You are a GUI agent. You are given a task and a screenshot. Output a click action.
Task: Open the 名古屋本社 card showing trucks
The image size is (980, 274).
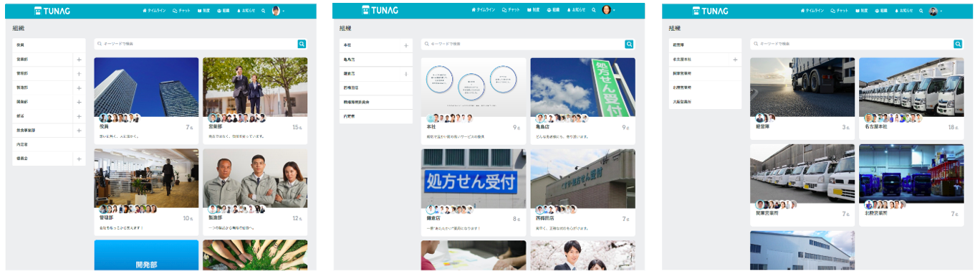pos(911,98)
